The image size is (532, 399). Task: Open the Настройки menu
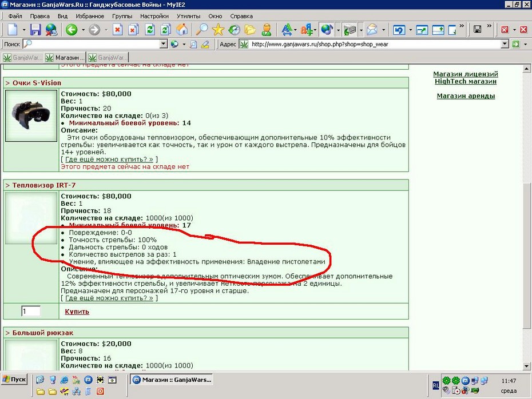coord(154,16)
